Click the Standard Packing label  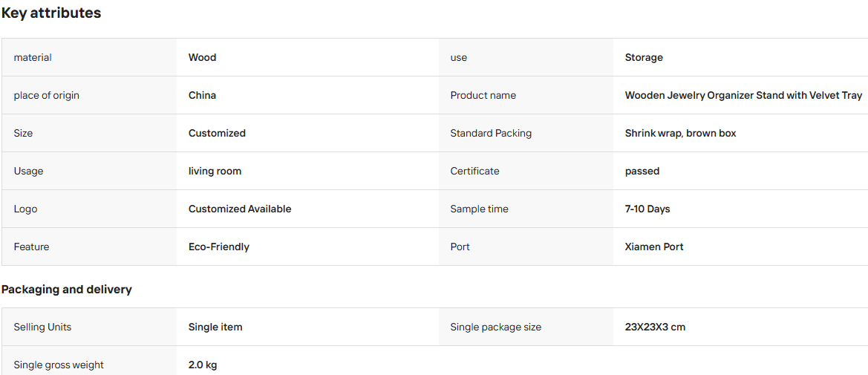pos(491,134)
